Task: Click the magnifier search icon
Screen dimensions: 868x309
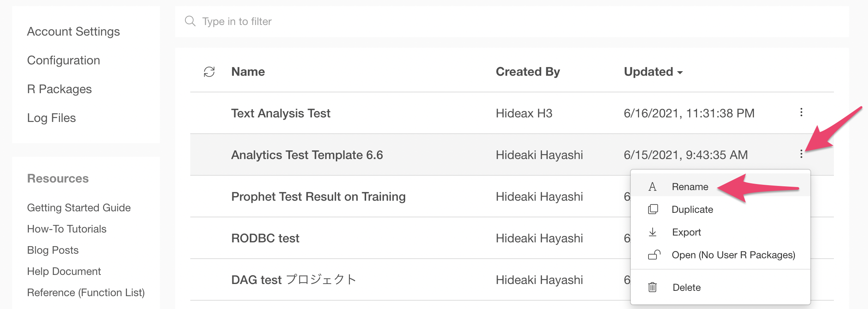Action: [190, 21]
